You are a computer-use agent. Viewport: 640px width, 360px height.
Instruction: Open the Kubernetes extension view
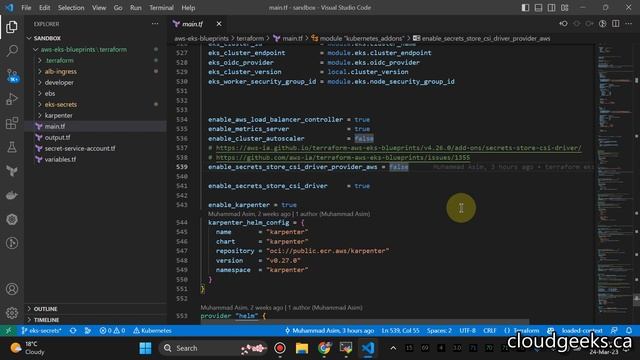(12, 219)
